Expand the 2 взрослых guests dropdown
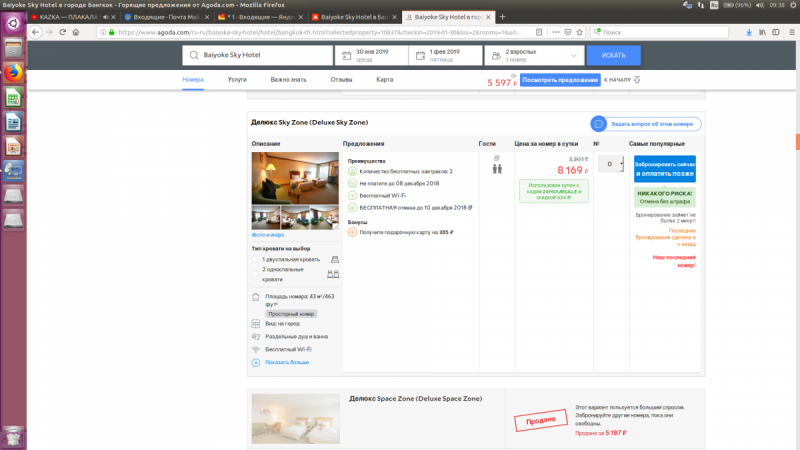This screenshot has height=450, width=800. (x=534, y=55)
